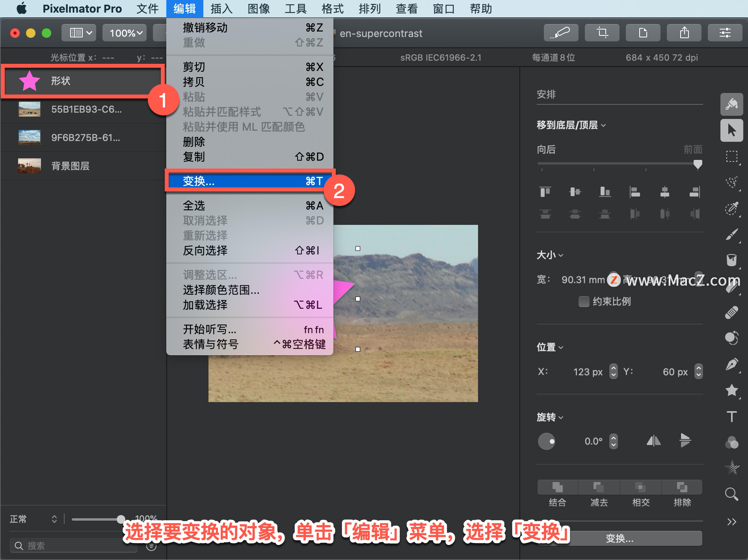Choose 选择颜色范围... menu item
The width and height of the screenshot is (748, 560).
[250, 290]
